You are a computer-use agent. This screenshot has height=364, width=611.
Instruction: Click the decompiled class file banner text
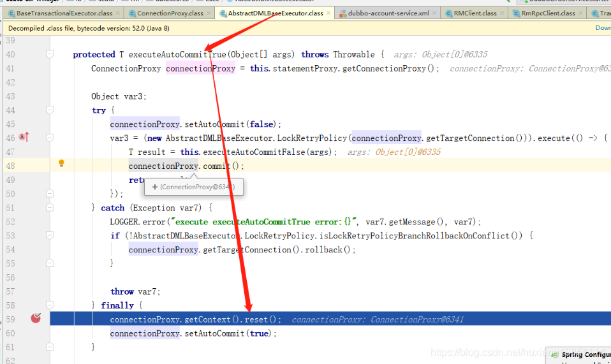89,29
